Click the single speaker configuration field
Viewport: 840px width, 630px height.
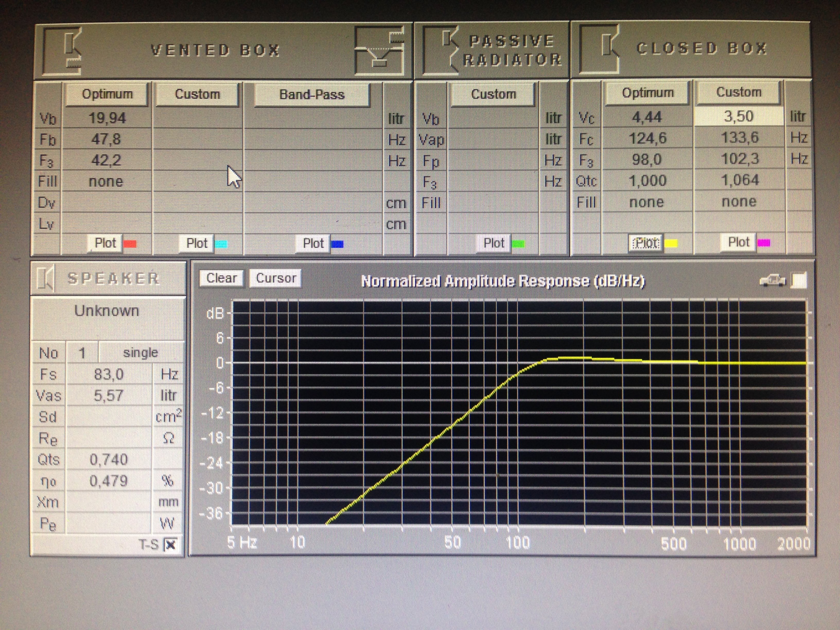141,353
